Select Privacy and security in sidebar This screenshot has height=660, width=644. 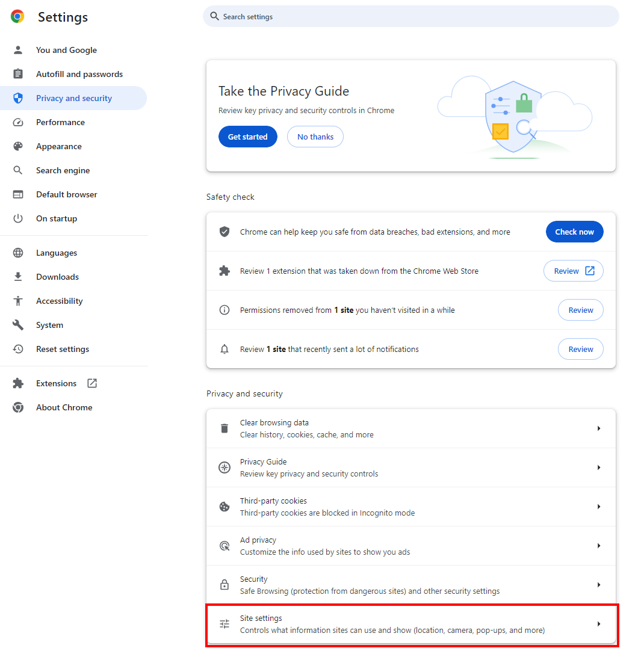[x=73, y=98]
